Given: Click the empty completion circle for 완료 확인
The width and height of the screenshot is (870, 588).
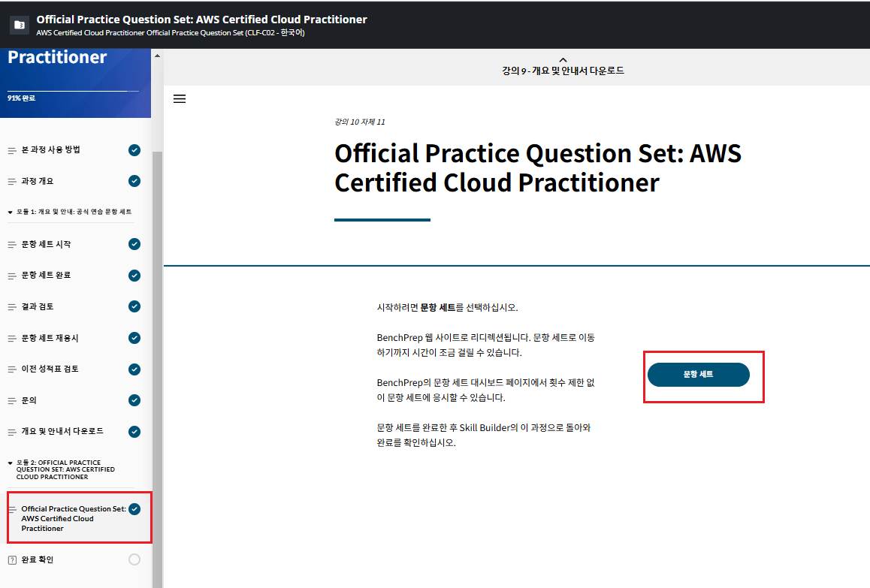Looking at the screenshot, I should [134, 559].
